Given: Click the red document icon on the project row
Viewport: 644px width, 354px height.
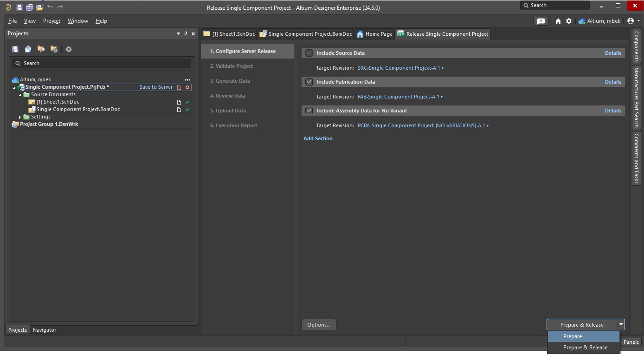Looking at the screenshot, I should [x=179, y=87].
